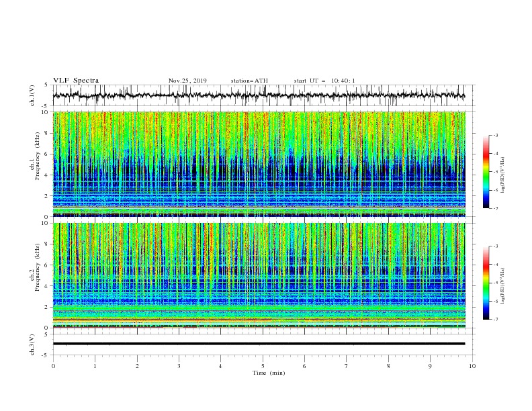The image size is (532, 411).
Task: Click the "-3" label on ch.1 color bar
Action: [495, 135]
